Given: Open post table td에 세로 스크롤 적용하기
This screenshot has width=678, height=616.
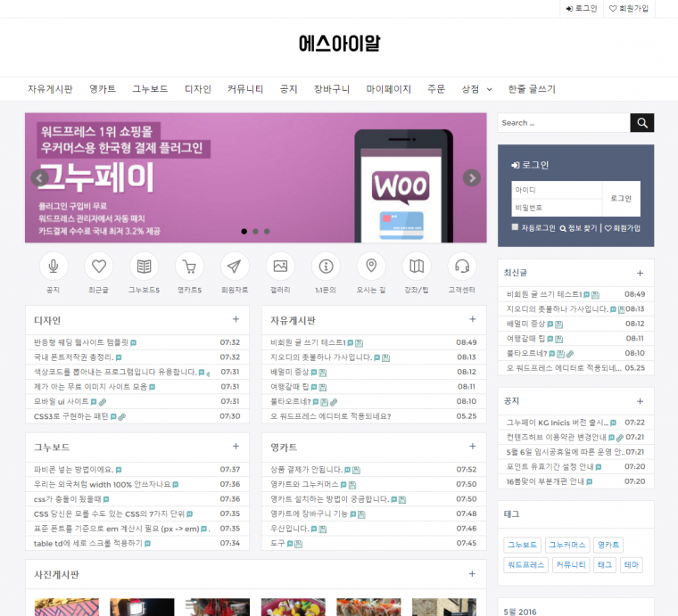Looking at the screenshot, I should pos(88,544).
